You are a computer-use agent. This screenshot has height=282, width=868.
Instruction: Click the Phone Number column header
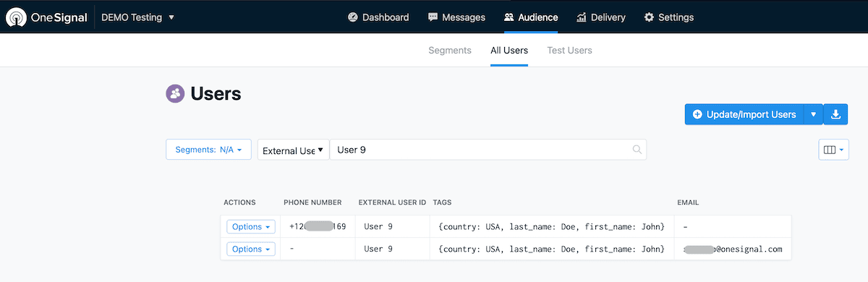(312, 202)
